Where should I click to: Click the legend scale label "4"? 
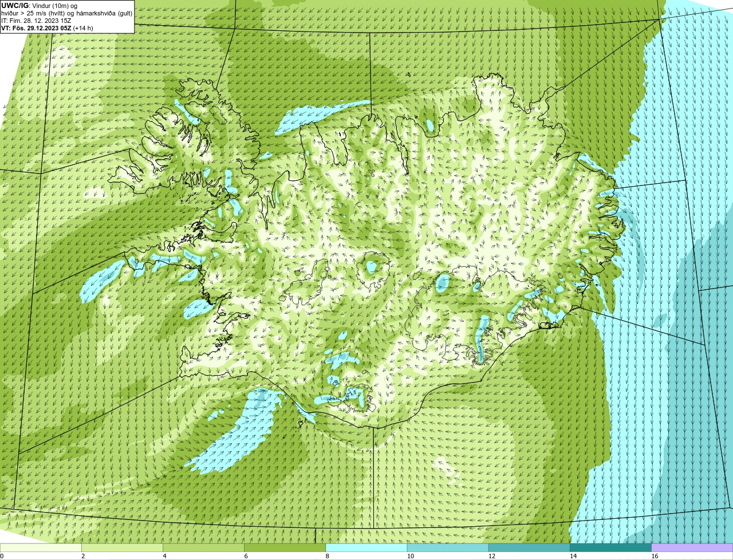coord(164,556)
